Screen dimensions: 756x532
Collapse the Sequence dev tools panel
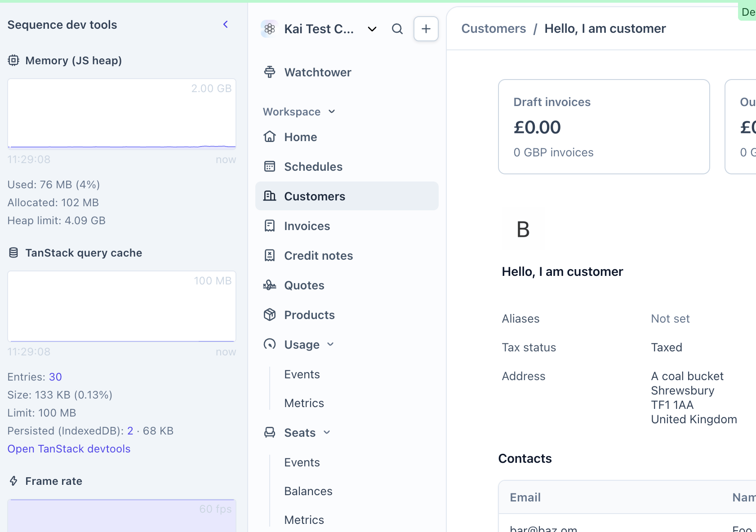pyautogui.click(x=226, y=24)
